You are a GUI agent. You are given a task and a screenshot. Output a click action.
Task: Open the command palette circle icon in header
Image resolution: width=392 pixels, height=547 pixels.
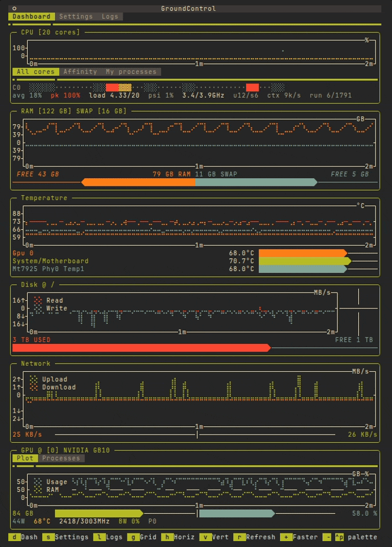[14, 8]
